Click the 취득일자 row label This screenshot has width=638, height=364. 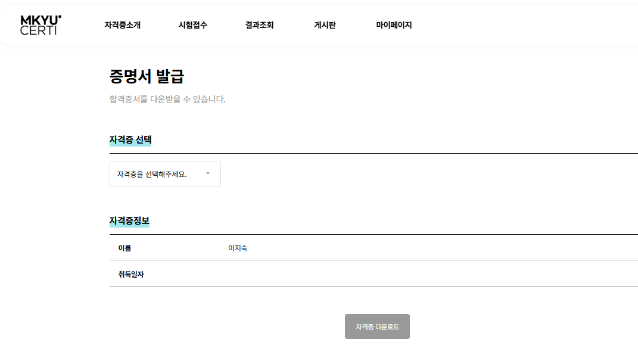pos(131,274)
